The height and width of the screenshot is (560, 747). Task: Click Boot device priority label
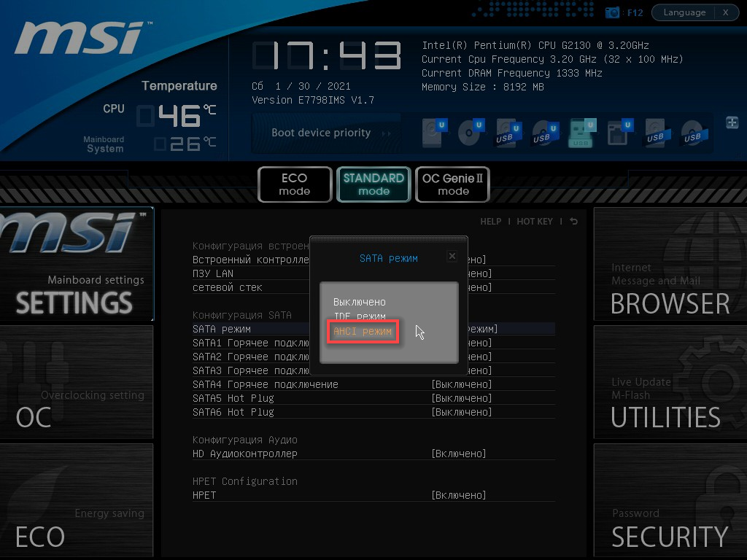pyautogui.click(x=321, y=133)
